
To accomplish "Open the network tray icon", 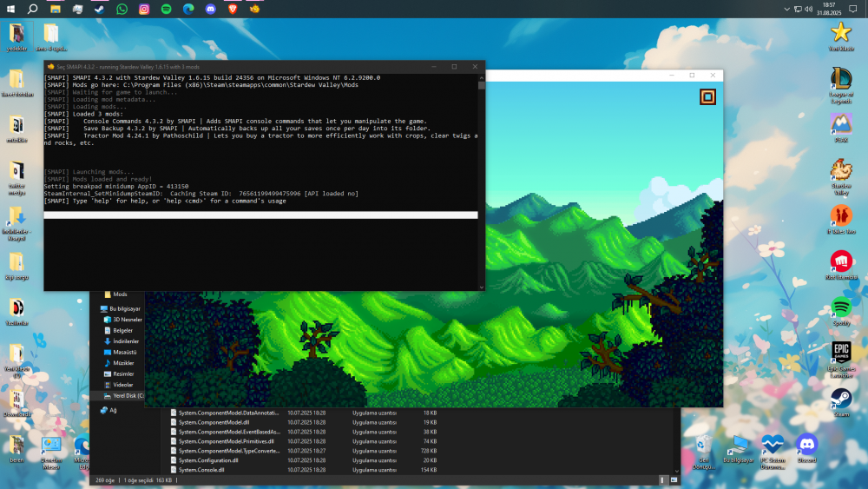I will [x=798, y=9].
